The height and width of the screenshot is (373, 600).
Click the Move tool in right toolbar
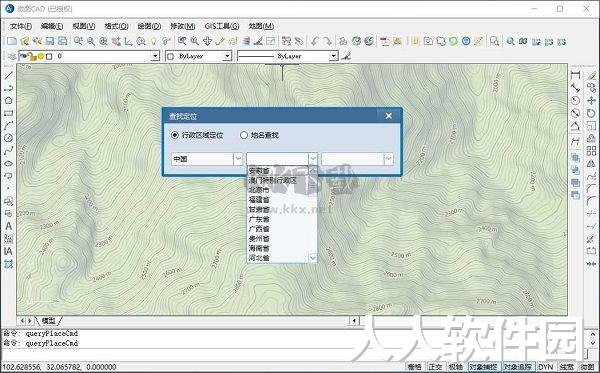(x=591, y=101)
